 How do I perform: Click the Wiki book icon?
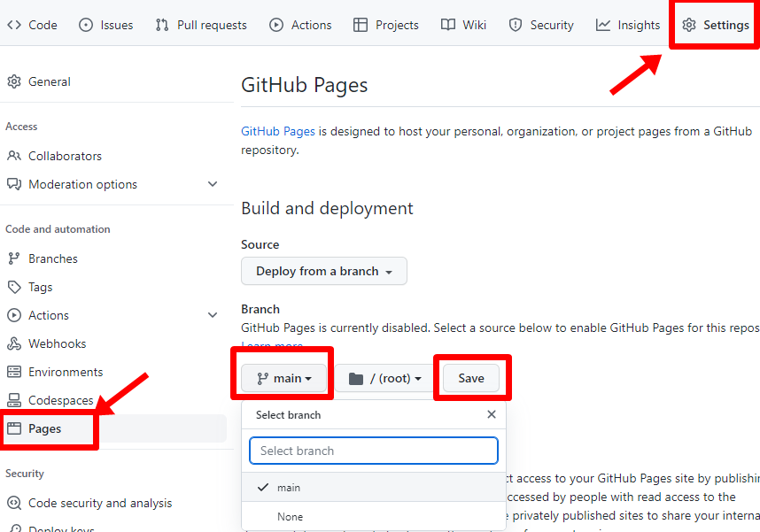coord(448,25)
